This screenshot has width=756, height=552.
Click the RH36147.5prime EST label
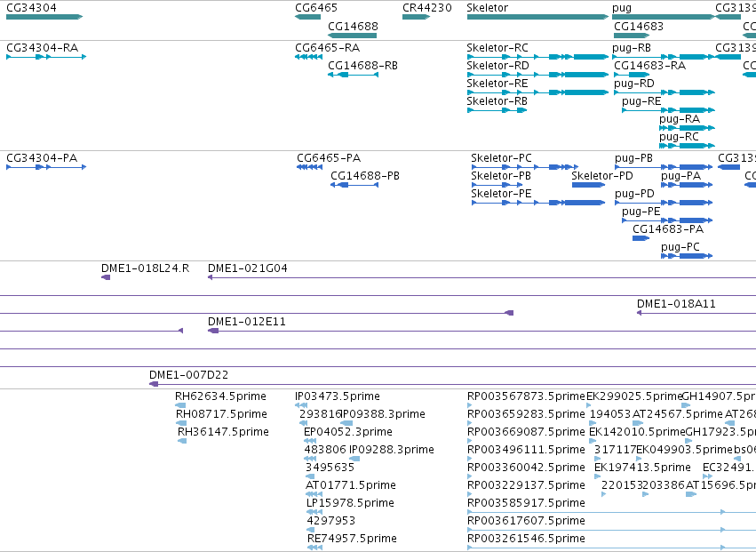coord(223,432)
